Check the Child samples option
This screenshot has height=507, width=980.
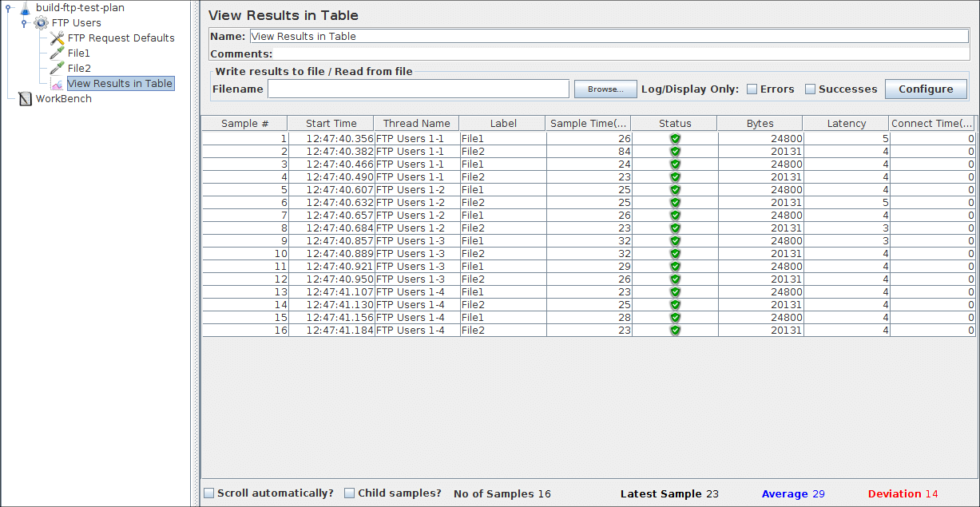tap(349, 493)
